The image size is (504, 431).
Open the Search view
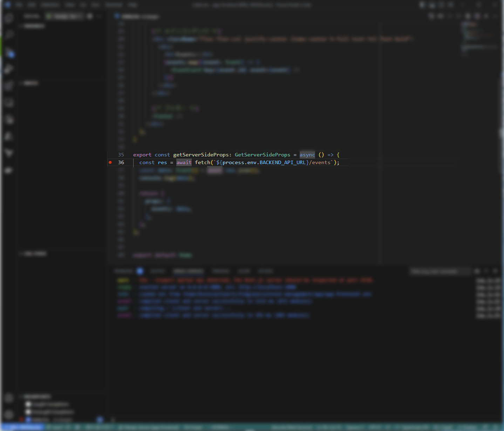point(9,34)
